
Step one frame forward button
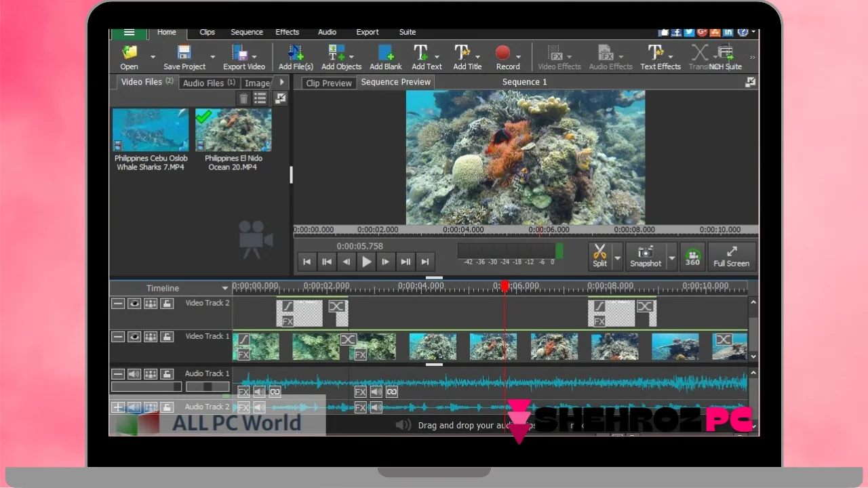click(386, 262)
